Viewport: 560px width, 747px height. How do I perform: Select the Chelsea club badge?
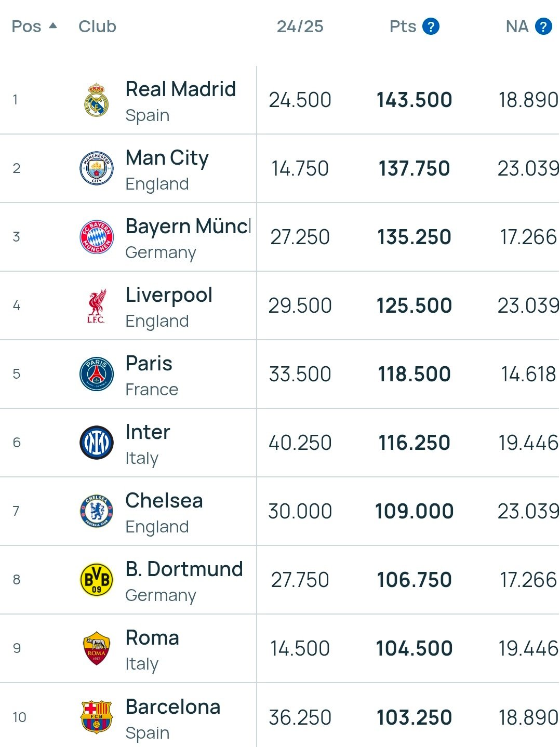97,511
